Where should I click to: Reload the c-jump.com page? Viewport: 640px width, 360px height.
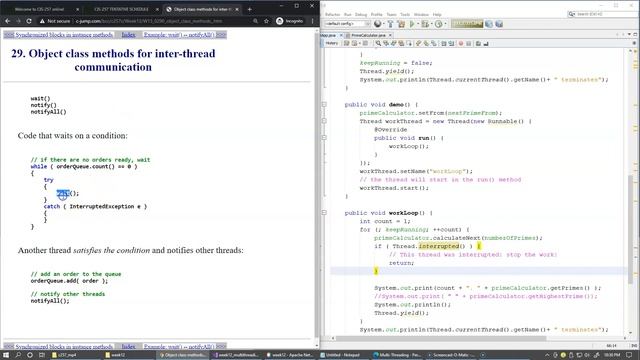[29, 21]
